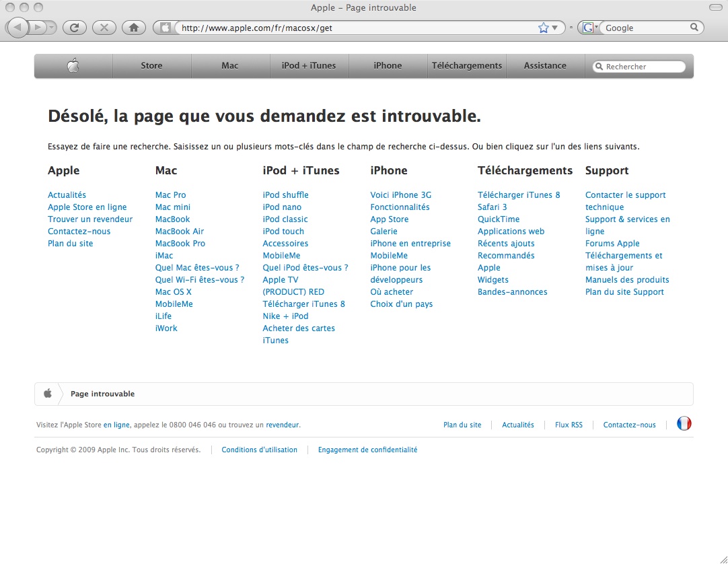
Task: Click the Rechercher site search field
Action: click(639, 67)
